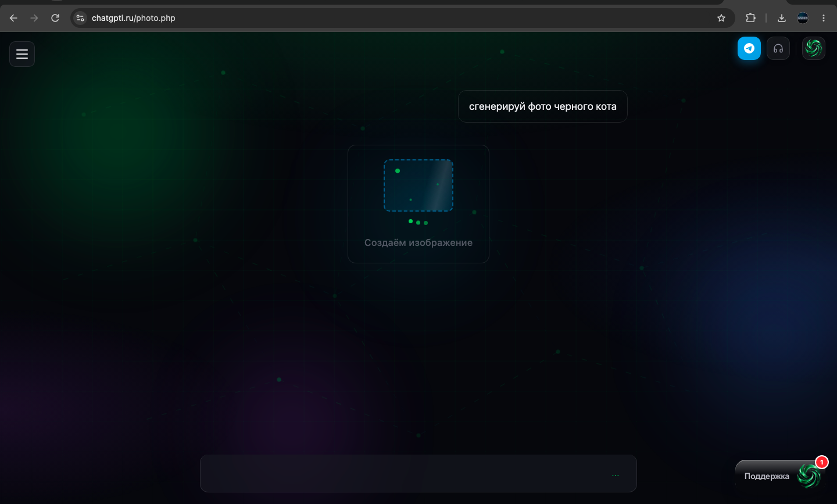This screenshot has width=837, height=504.
Task: Click 'Создаём изображение' status text
Action: click(x=419, y=242)
